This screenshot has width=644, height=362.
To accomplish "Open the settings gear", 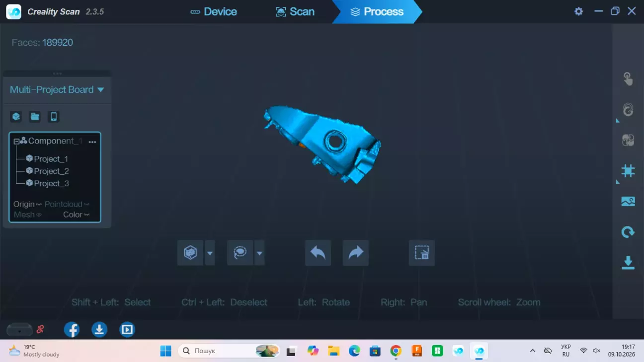I will (579, 11).
